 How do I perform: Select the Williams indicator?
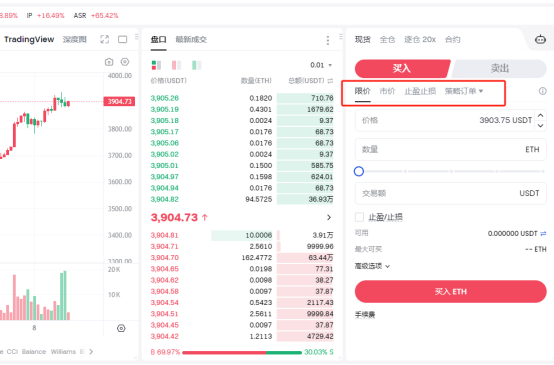(x=63, y=352)
